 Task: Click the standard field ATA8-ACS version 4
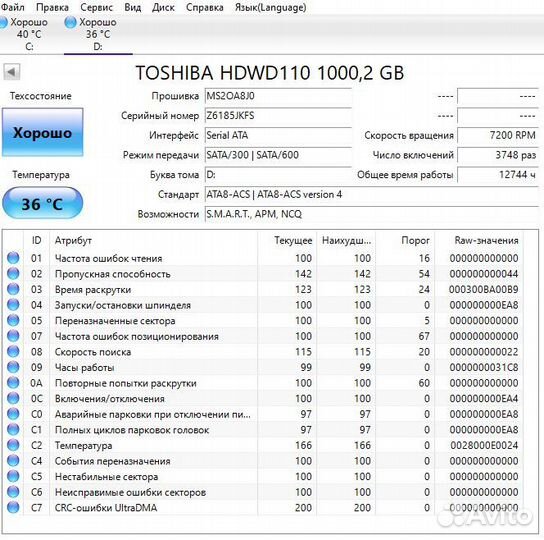tap(372, 194)
